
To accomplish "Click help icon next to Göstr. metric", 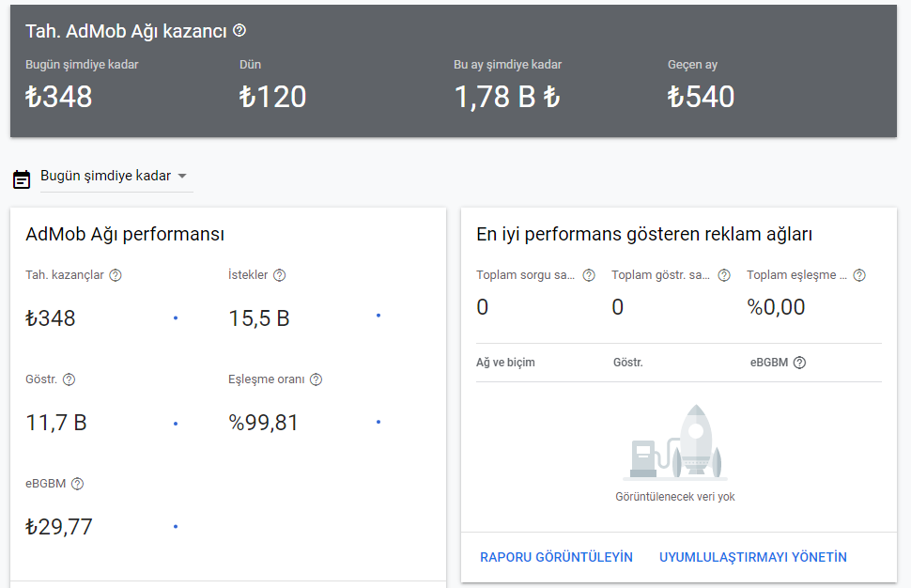I will tap(69, 379).
